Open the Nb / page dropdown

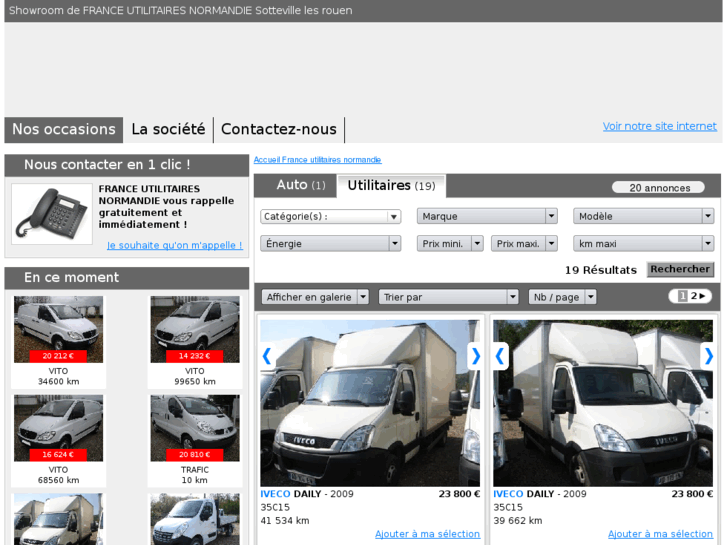(562, 297)
